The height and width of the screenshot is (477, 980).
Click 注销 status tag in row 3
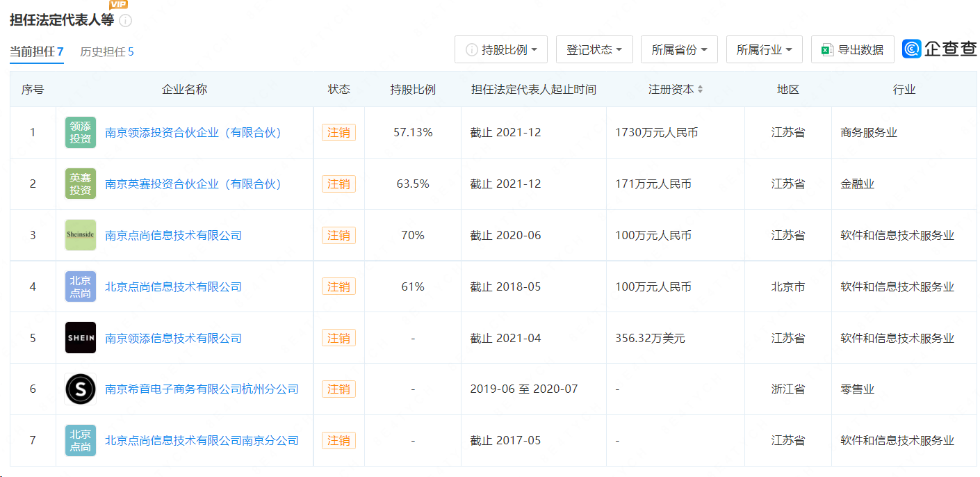pos(338,235)
